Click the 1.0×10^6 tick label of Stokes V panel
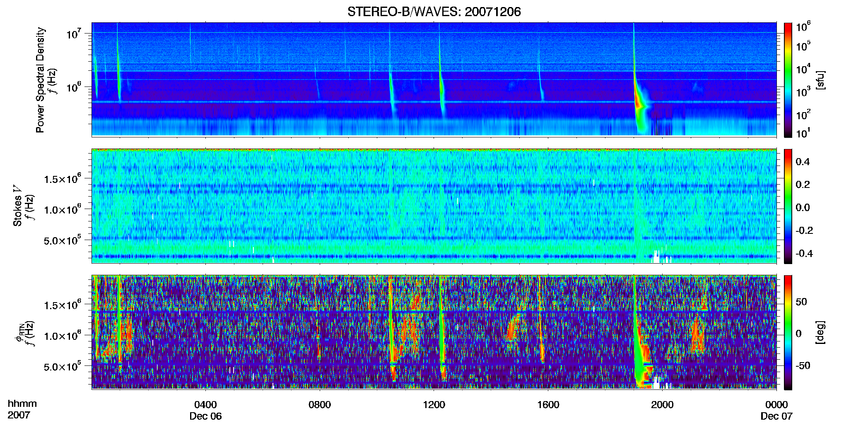The width and height of the screenshot is (868, 447). click(63, 209)
